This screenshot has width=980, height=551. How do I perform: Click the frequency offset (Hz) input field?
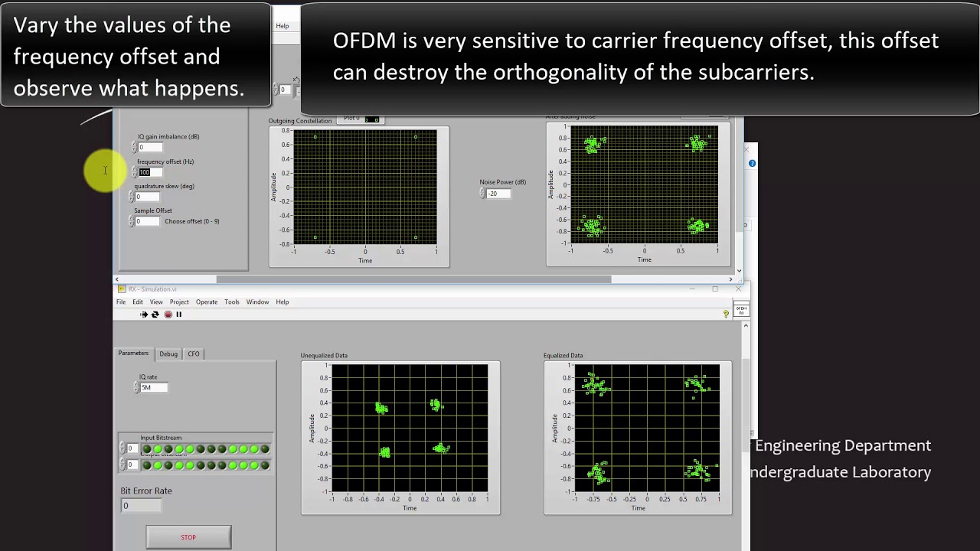click(x=149, y=172)
